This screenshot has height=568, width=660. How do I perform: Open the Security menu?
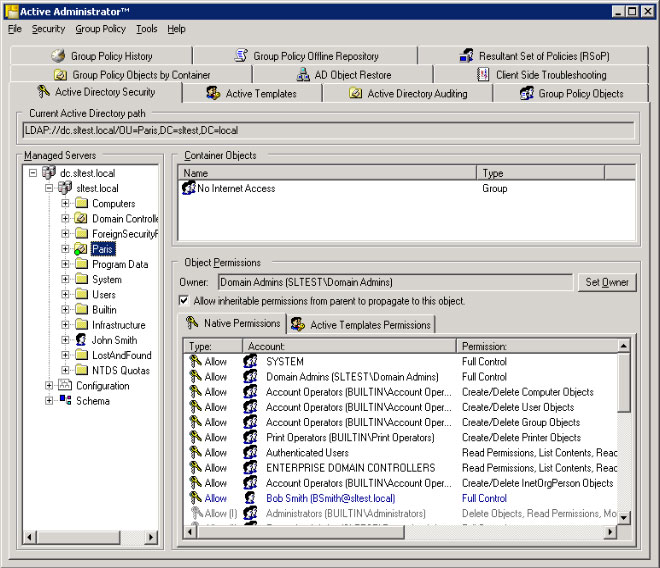[x=48, y=29]
